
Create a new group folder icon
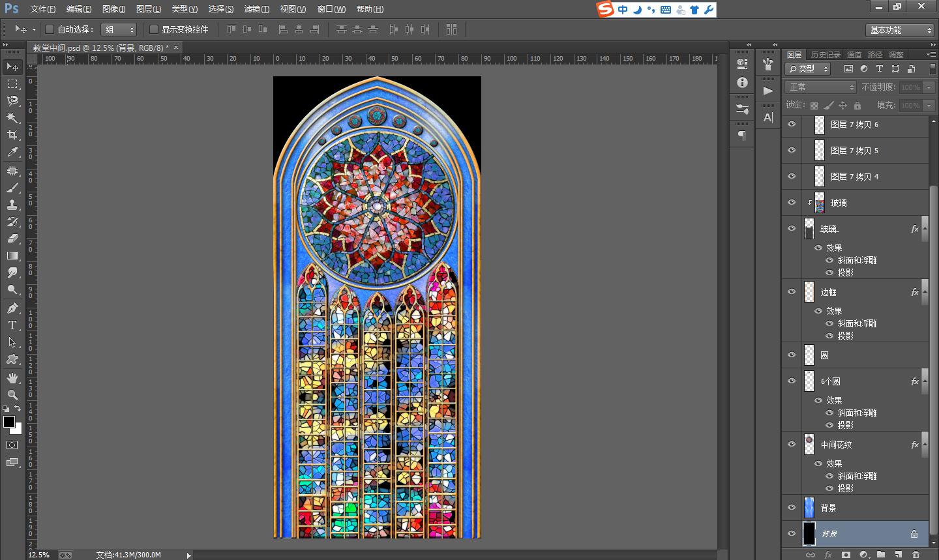(x=881, y=555)
